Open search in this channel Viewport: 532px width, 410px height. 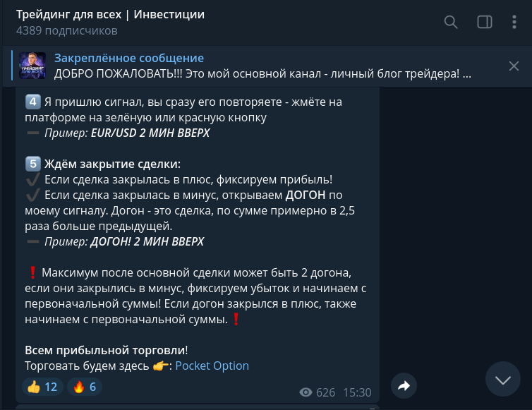pyautogui.click(x=451, y=23)
